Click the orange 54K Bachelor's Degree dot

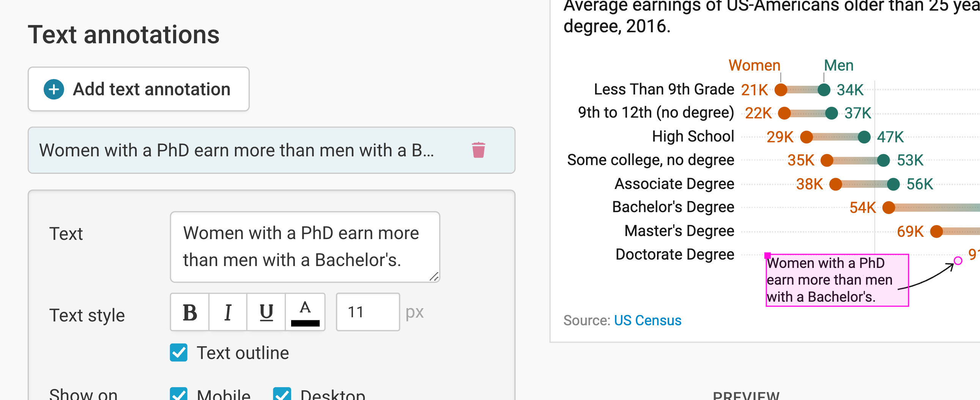coord(889,208)
